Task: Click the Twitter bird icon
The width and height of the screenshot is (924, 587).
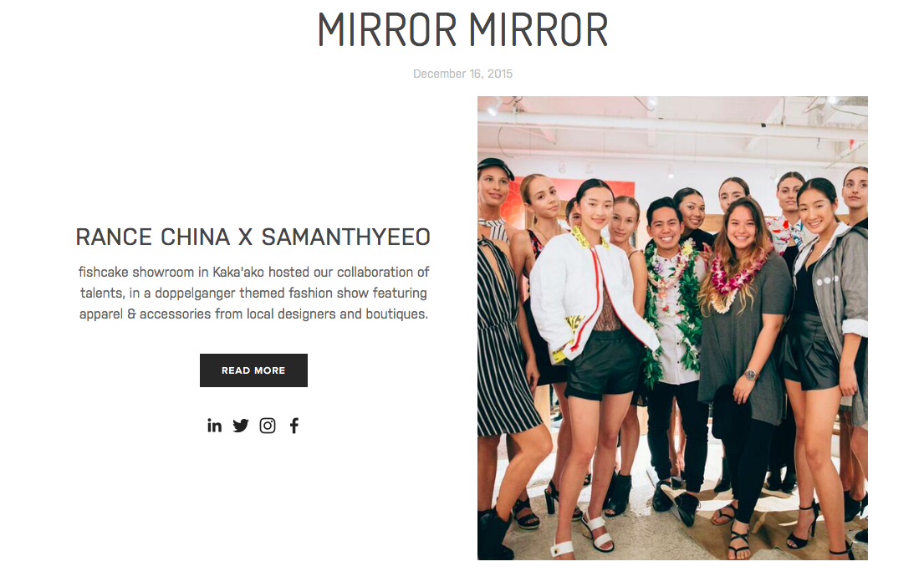Action: pos(241,426)
